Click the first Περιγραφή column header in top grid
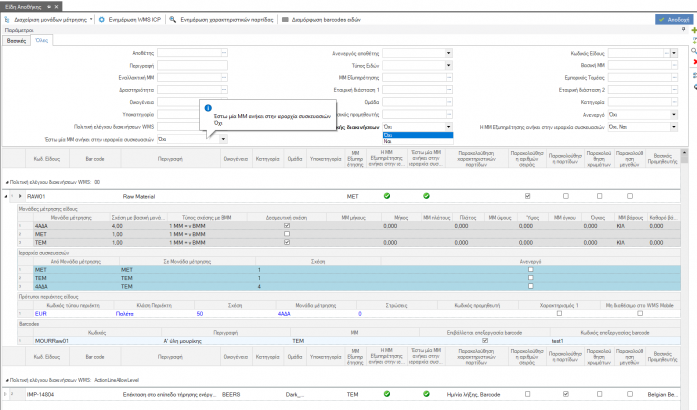The image size is (697, 410). (170, 159)
